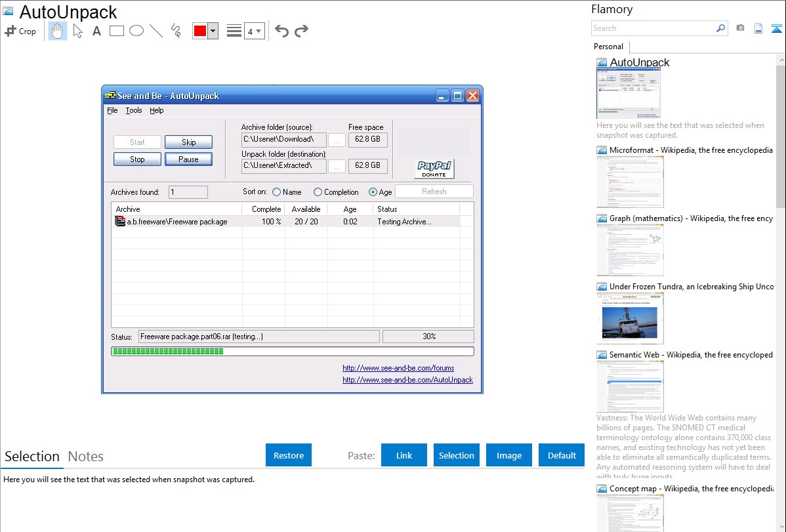Browse for archive source folder
The image size is (786, 532).
click(x=337, y=140)
